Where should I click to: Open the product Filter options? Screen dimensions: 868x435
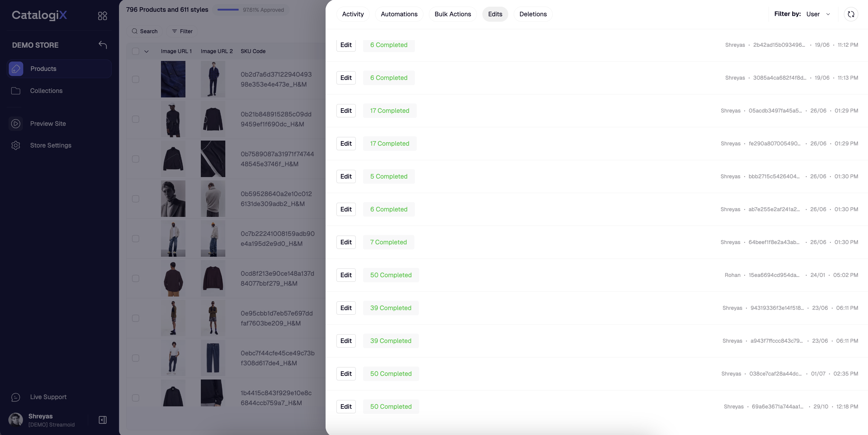[x=182, y=31]
